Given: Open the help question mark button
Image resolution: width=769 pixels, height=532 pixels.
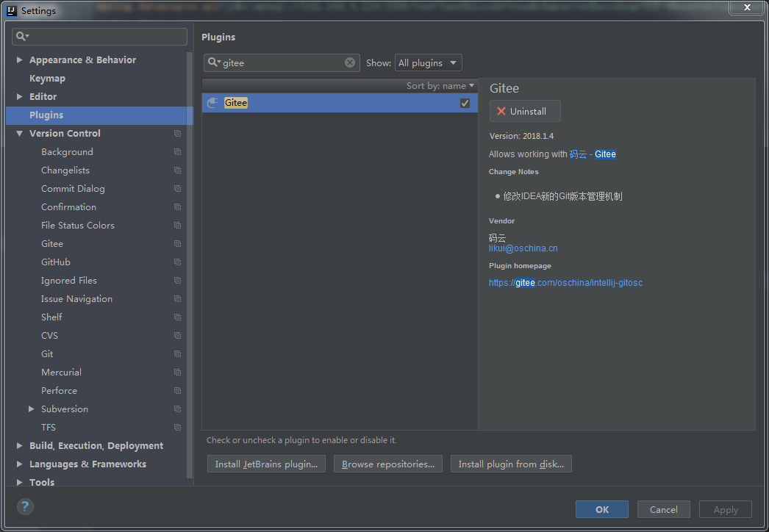Looking at the screenshot, I should pos(25,506).
